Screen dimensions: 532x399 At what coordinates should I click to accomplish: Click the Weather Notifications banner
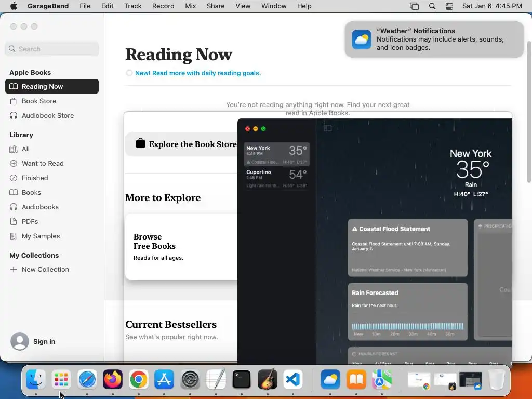tap(434, 39)
